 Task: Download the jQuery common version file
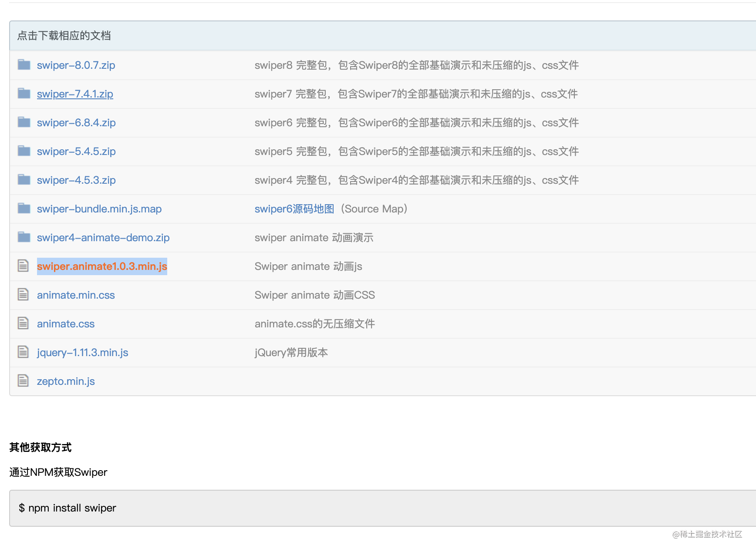click(x=82, y=352)
